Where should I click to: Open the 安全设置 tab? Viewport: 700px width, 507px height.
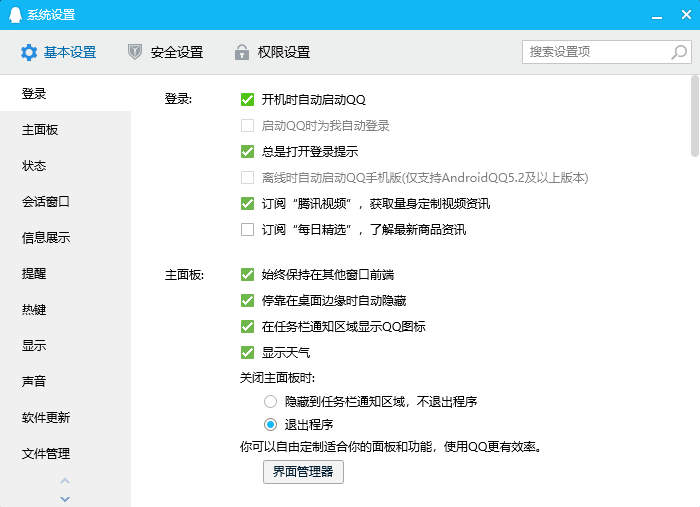(166, 53)
